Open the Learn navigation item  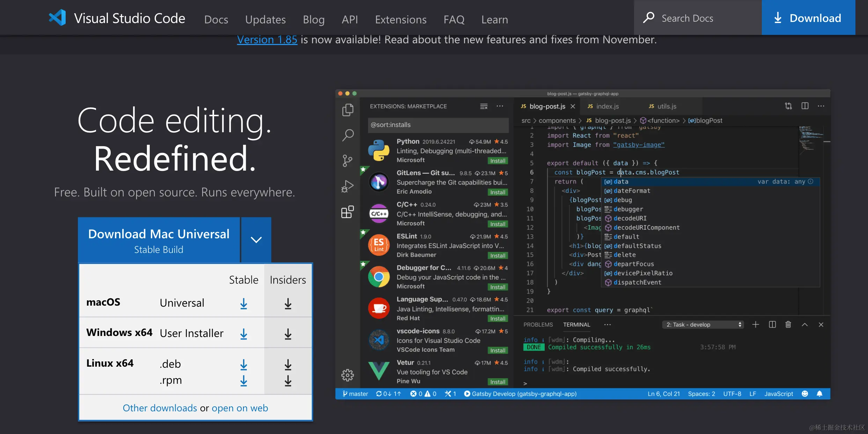pyautogui.click(x=494, y=20)
